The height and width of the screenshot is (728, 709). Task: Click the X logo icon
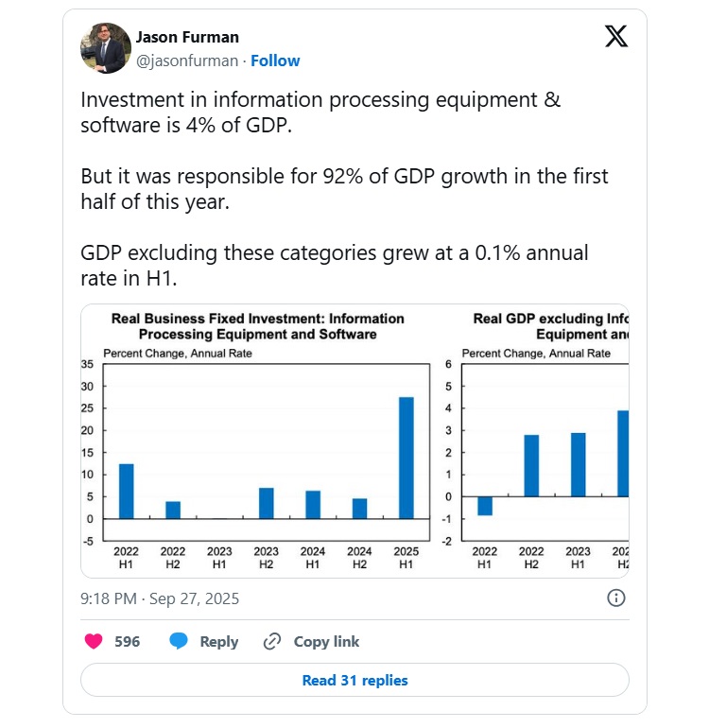615,37
